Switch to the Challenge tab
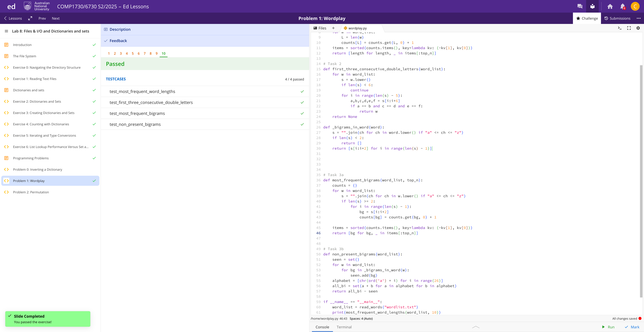This screenshot has height=332, width=644. tap(587, 18)
